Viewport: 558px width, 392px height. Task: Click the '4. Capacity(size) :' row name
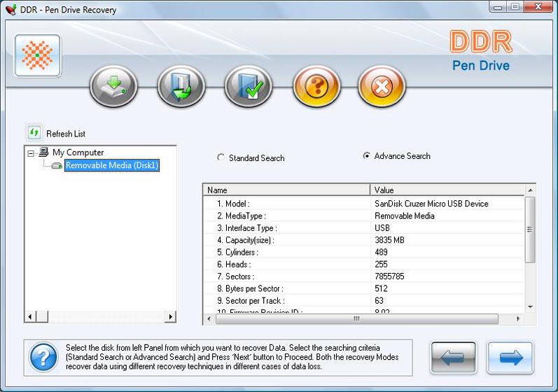246,240
